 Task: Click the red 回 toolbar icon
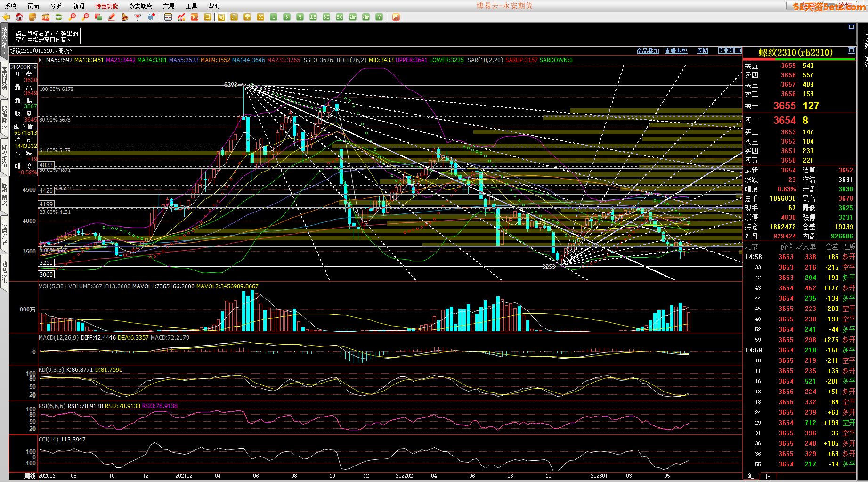click(396, 17)
